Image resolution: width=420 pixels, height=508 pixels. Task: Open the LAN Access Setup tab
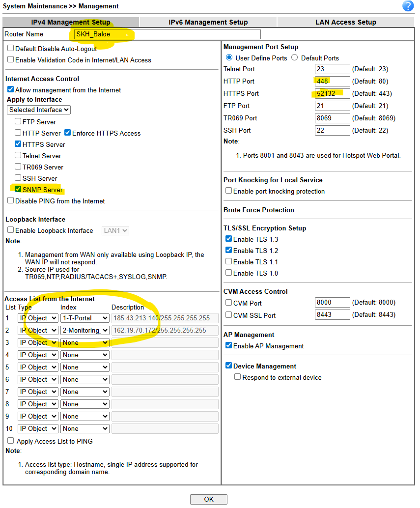point(345,22)
